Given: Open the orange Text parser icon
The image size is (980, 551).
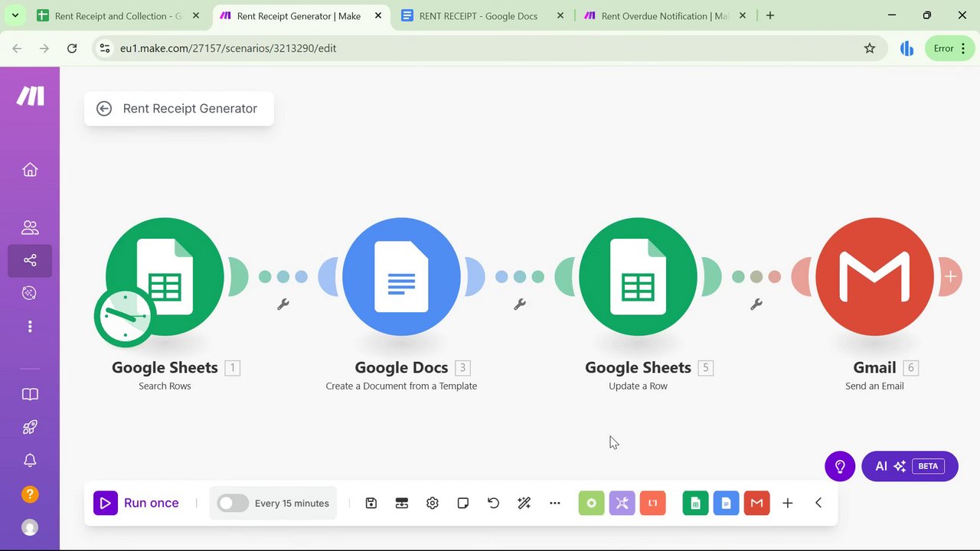Looking at the screenshot, I should point(652,503).
